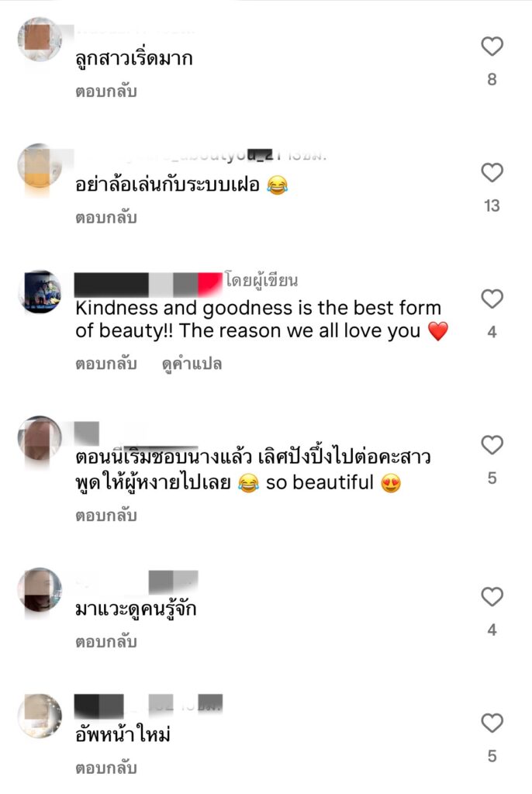
Task: Heart the comment ending 'so beautiful'
Action: tap(492, 445)
